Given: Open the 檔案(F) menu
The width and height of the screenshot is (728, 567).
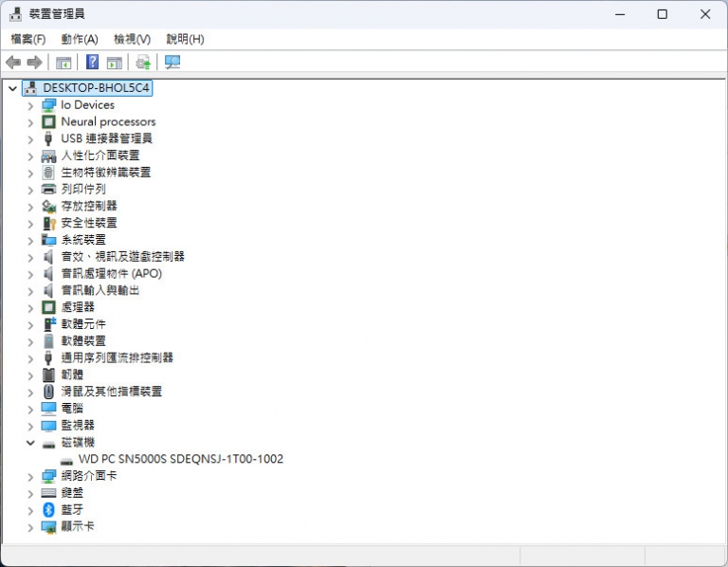Looking at the screenshot, I should coord(28,39).
